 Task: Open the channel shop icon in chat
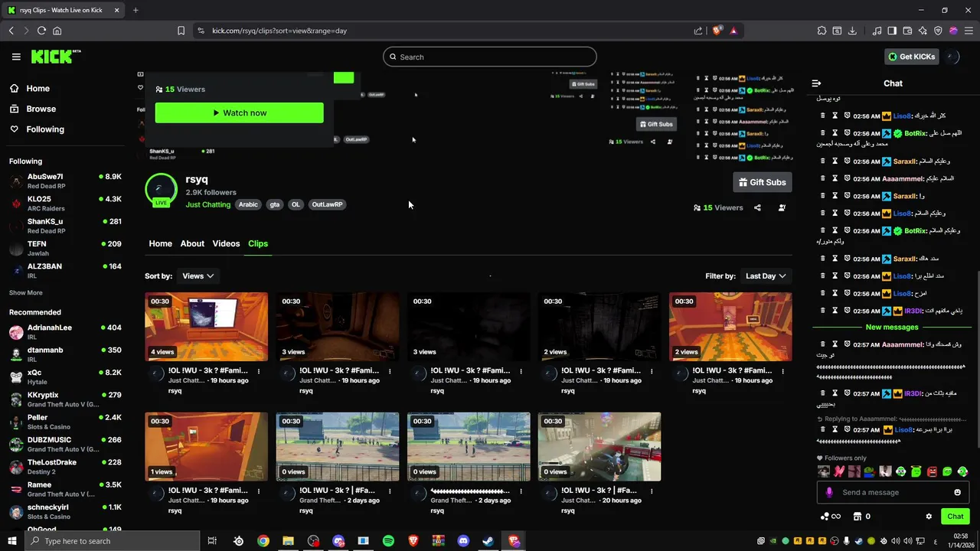[857, 517]
